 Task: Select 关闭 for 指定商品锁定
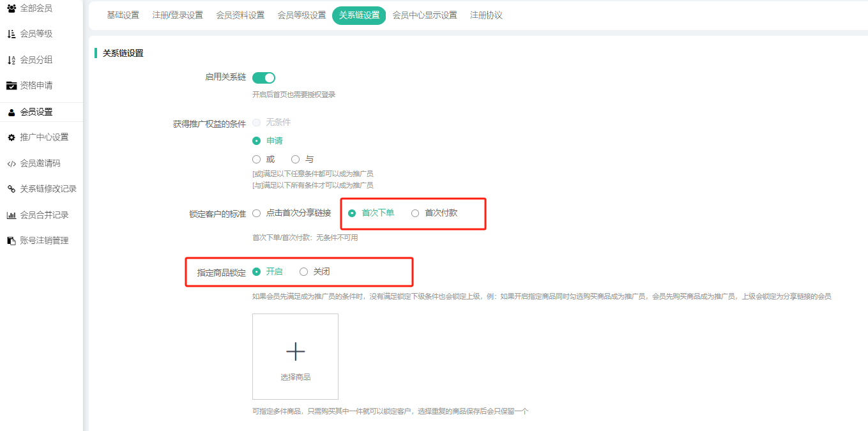303,272
